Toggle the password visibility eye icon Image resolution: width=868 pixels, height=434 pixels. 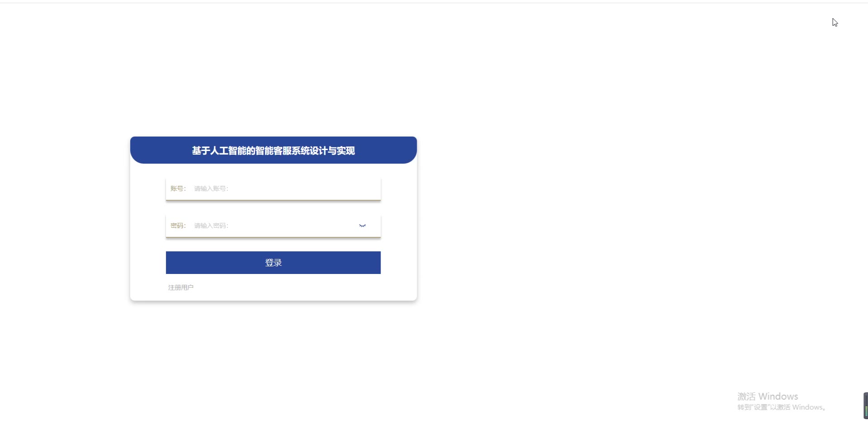tap(363, 226)
